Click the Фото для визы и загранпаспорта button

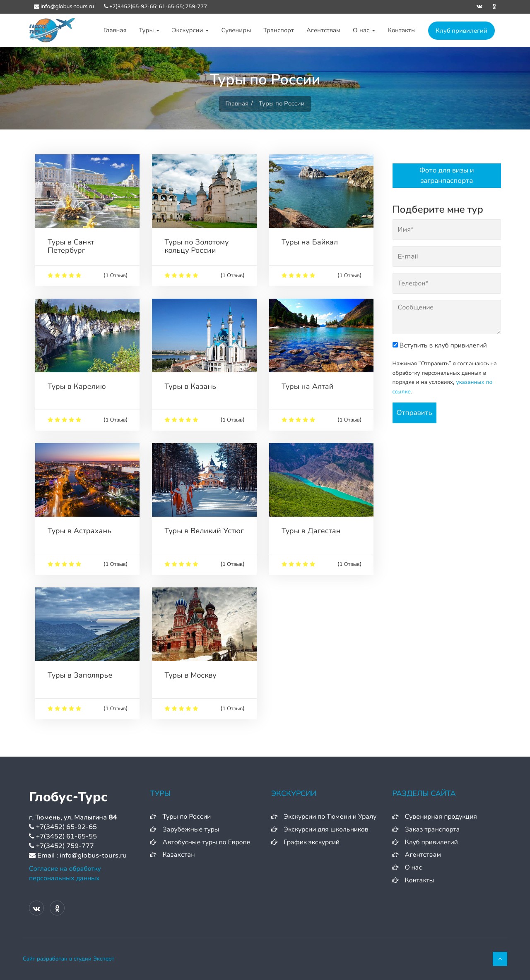(446, 175)
